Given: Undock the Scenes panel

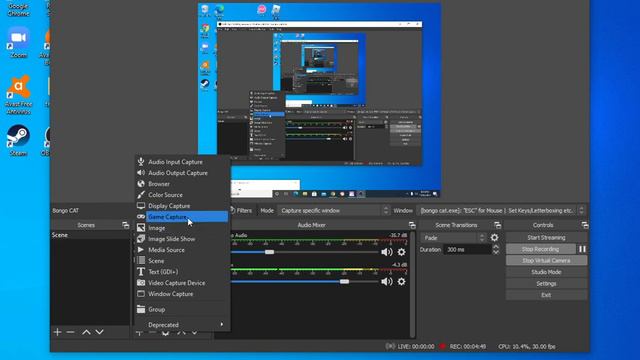Looking at the screenshot, I should coord(125,225).
